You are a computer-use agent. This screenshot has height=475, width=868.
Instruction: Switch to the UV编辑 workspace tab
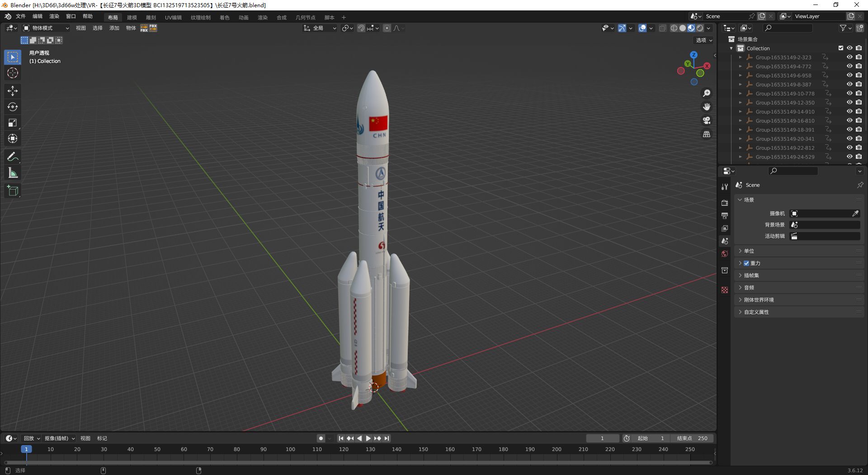(x=173, y=18)
